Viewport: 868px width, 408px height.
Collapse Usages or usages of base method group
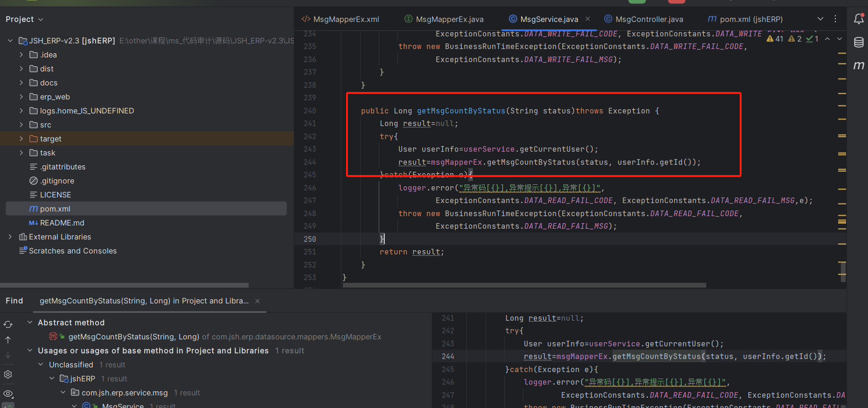pyautogui.click(x=30, y=351)
